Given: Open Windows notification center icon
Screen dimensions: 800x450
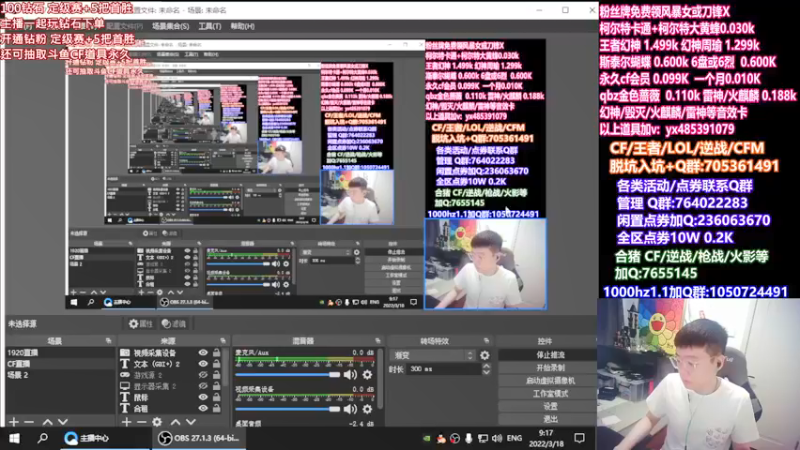Looking at the screenshot, I should point(579,438).
